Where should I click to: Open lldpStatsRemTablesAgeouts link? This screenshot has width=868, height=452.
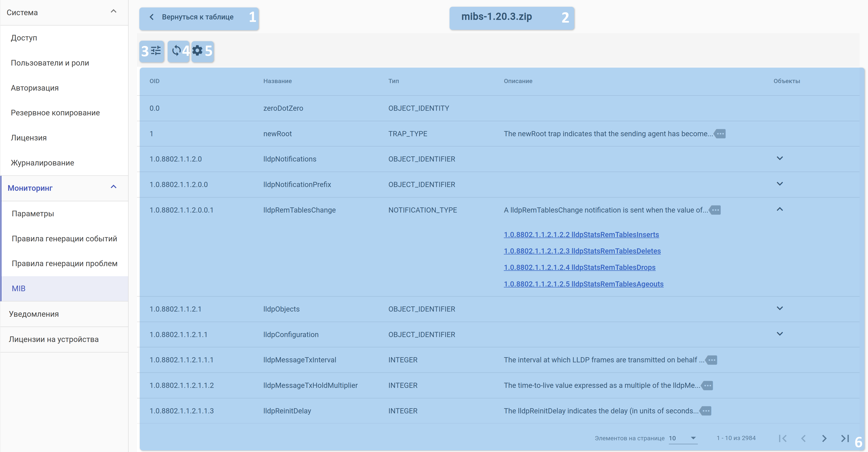[x=583, y=284]
